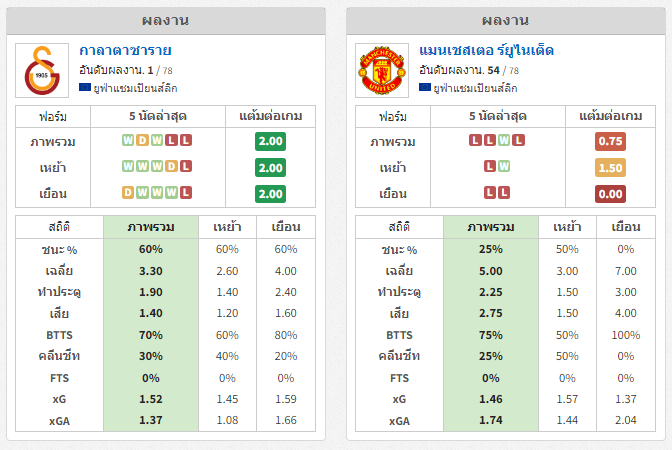Image resolution: width=672 pixels, height=450 pixels.
Task: Click Manchester United's W badge in ภาพรวม row
Action: 504,140
